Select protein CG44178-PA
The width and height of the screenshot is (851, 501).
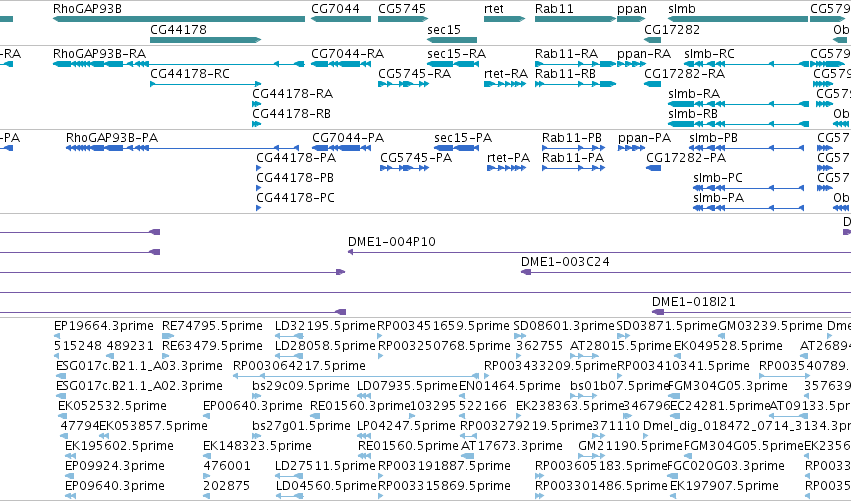pyautogui.click(x=296, y=157)
